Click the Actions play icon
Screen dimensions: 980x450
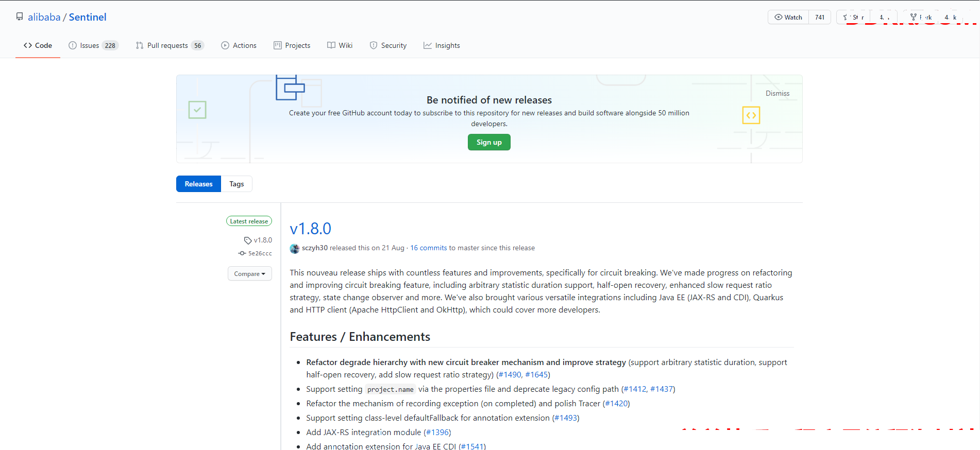[225, 45]
